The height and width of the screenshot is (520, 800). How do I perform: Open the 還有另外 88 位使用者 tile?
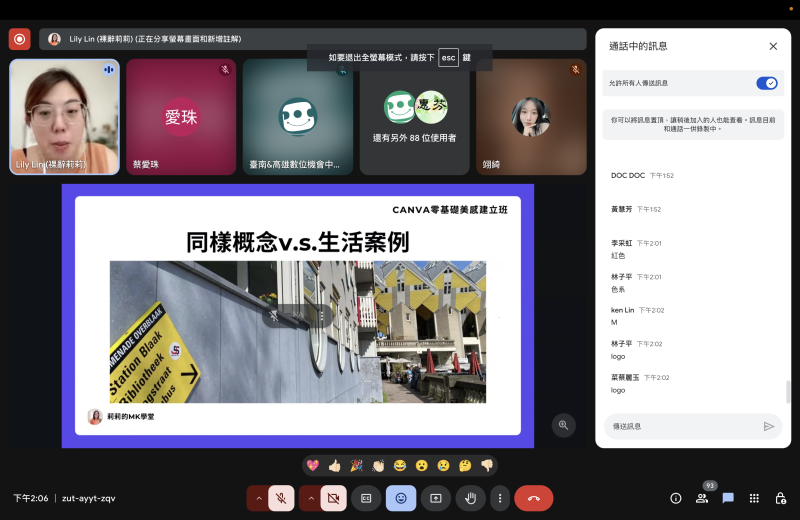click(x=414, y=117)
